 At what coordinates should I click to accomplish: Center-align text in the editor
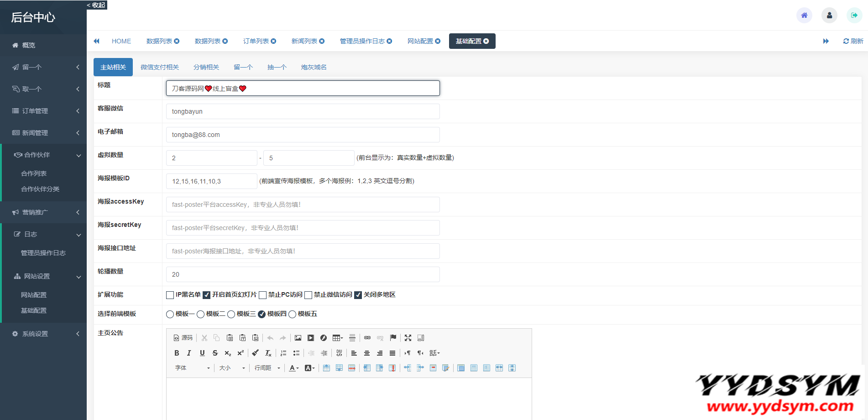tap(366, 353)
